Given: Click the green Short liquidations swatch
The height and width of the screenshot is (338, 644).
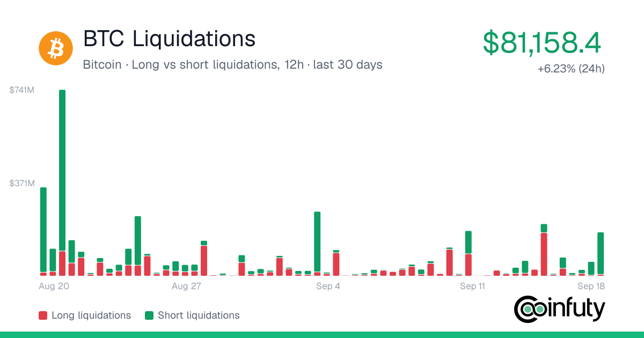Looking at the screenshot, I should pyautogui.click(x=149, y=315).
